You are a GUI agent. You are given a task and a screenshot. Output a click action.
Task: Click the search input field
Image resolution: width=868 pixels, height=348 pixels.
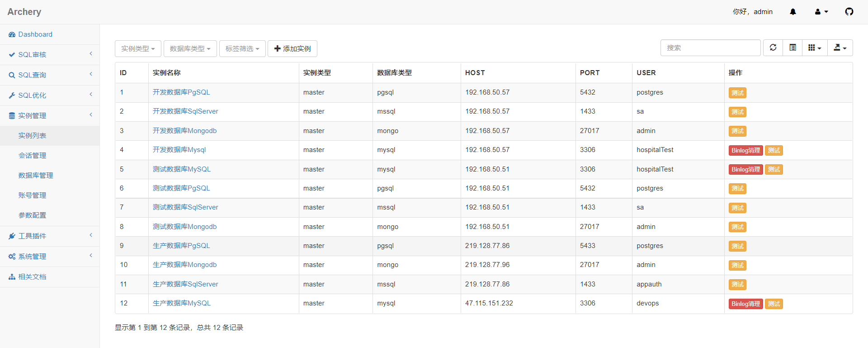coord(710,48)
